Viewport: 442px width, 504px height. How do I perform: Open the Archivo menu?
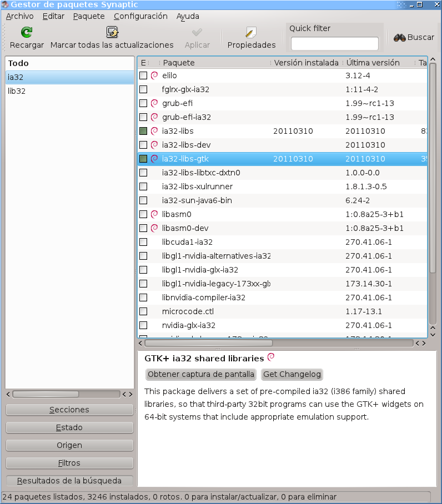(19, 16)
